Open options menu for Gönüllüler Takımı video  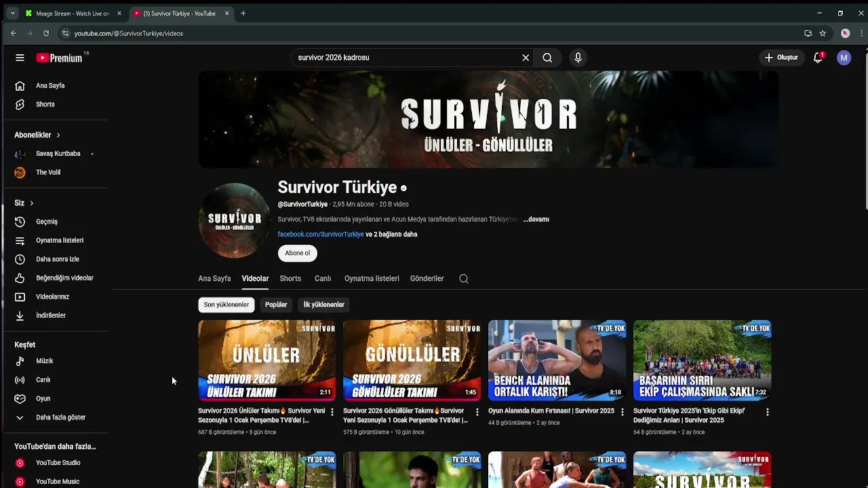tap(477, 411)
